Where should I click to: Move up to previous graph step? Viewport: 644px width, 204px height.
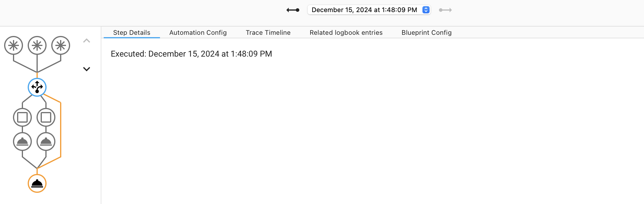[x=86, y=41]
